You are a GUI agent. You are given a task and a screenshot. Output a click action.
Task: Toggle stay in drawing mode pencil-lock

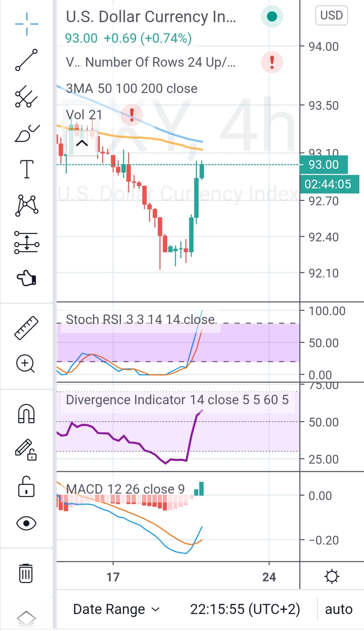point(26,450)
